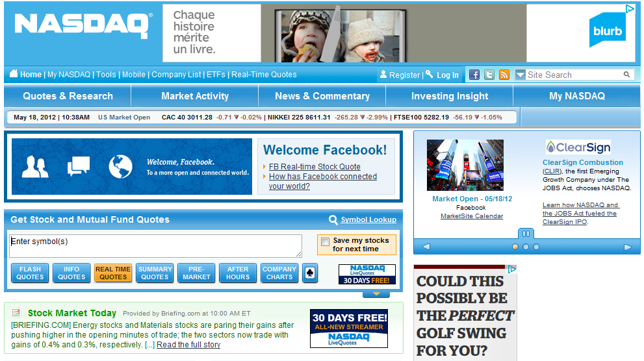Click the blurb logo in the ad
644x361 pixels.
click(608, 30)
